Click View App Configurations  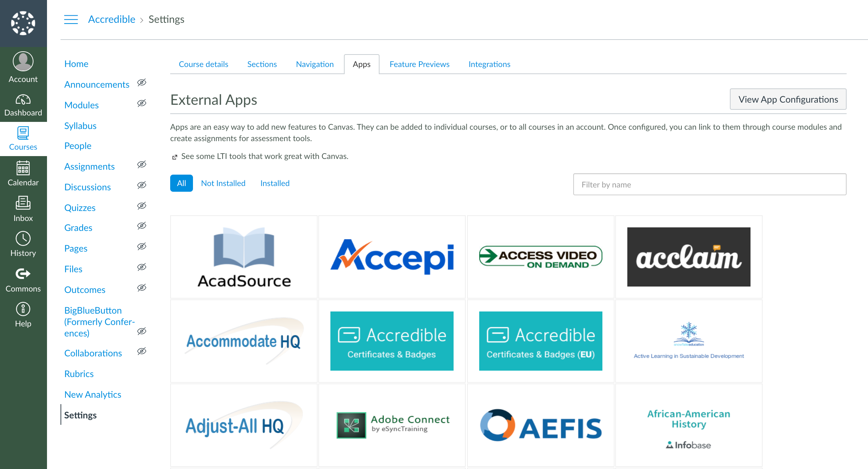(x=788, y=99)
